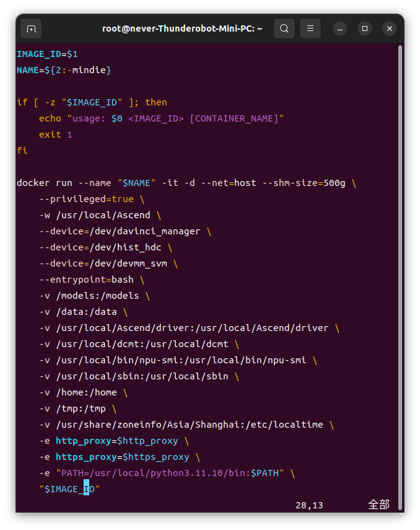
Task: Click the vertical scrollbar on the right
Action: (400, 277)
